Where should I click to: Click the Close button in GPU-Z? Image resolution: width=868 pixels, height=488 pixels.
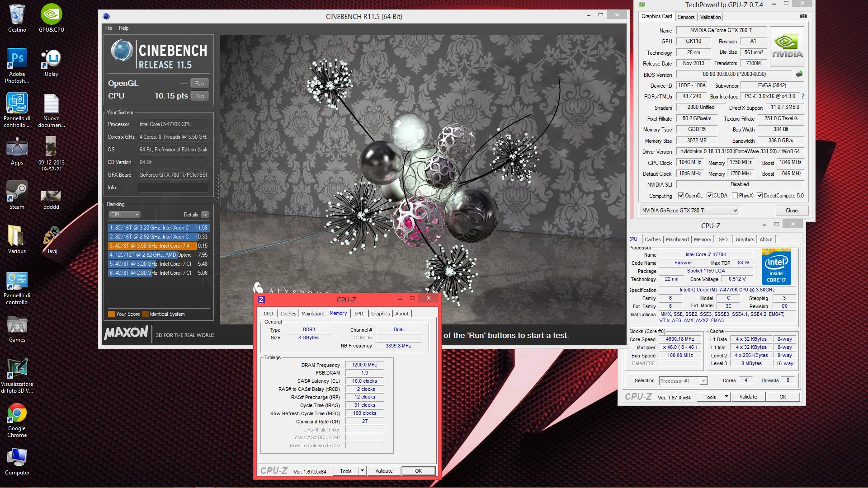point(792,211)
